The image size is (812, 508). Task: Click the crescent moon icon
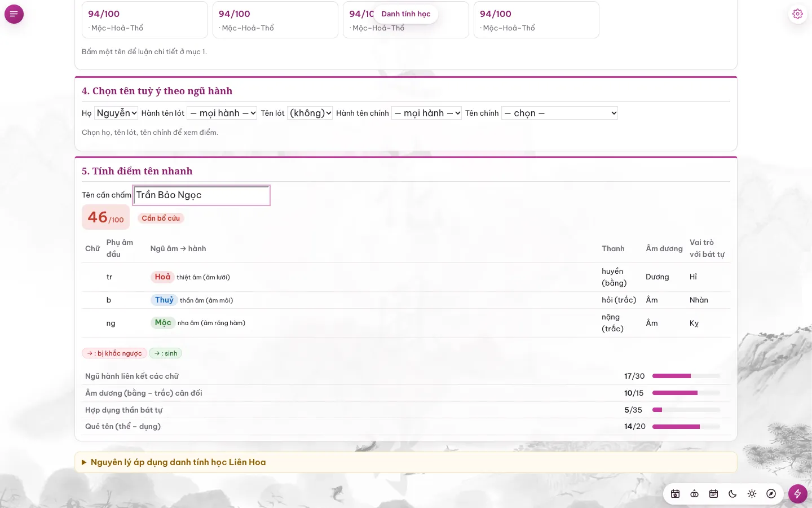pyautogui.click(x=732, y=494)
